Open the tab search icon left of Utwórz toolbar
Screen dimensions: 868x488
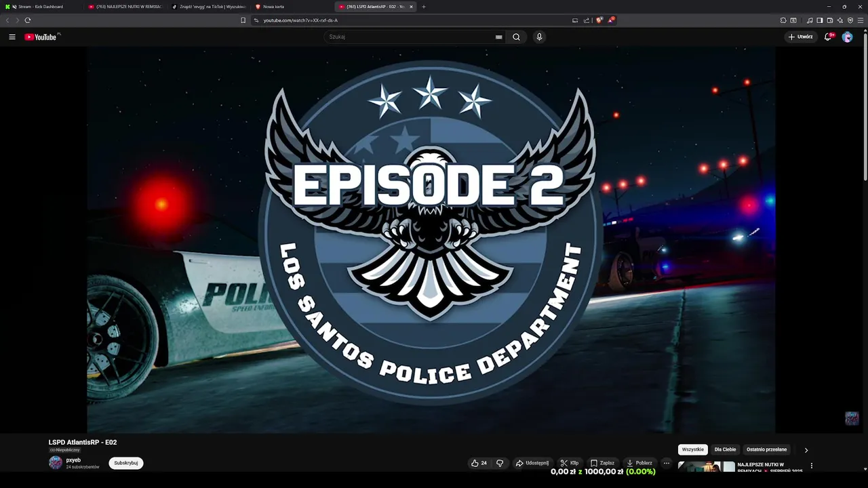click(793, 20)
